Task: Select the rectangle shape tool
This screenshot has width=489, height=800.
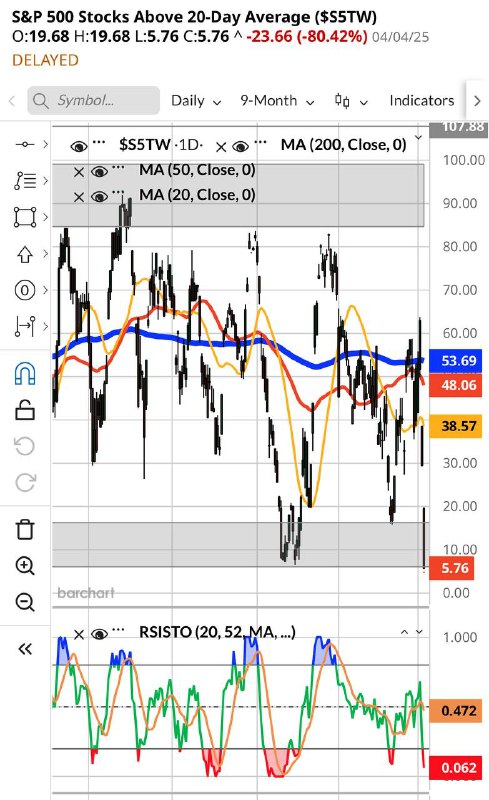Action: pyautogui.click(x=25, y=217)
